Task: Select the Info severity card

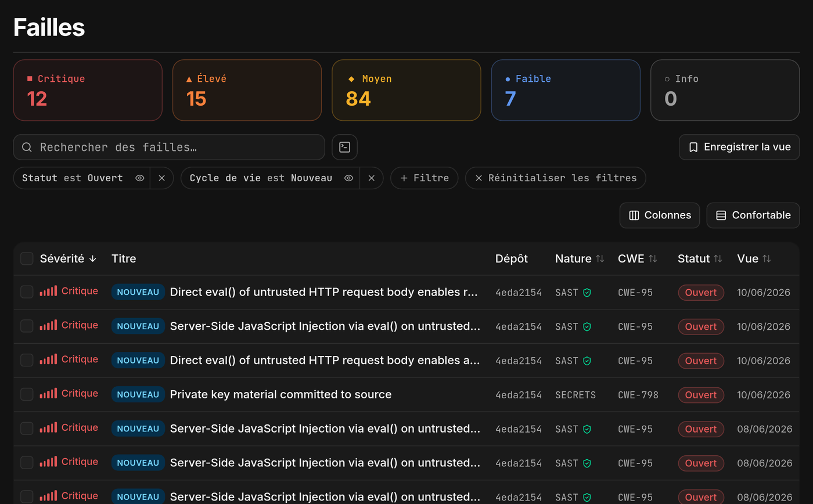Action: tap(725, 90)
